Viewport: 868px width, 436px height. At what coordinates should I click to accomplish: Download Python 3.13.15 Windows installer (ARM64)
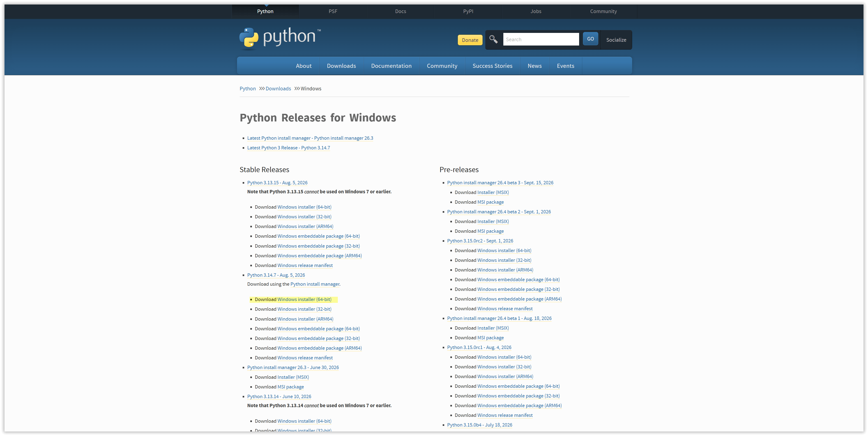click(305, 227)
